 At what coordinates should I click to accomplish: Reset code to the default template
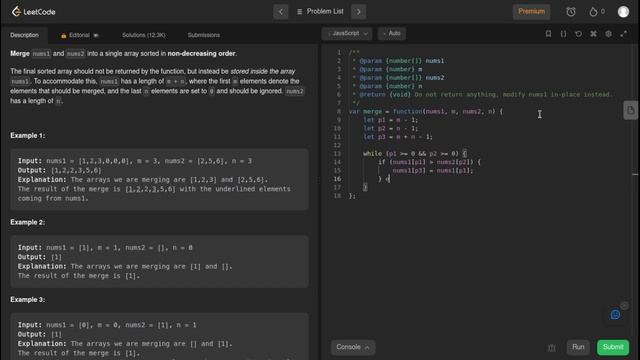click(x=578, y=34)
